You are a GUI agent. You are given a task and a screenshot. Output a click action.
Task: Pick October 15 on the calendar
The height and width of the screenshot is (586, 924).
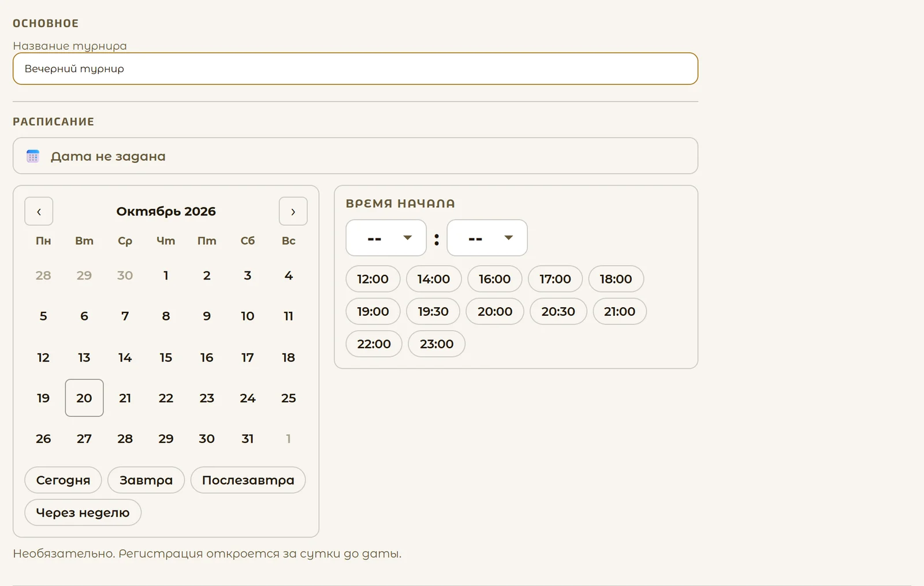click(166, 357)
